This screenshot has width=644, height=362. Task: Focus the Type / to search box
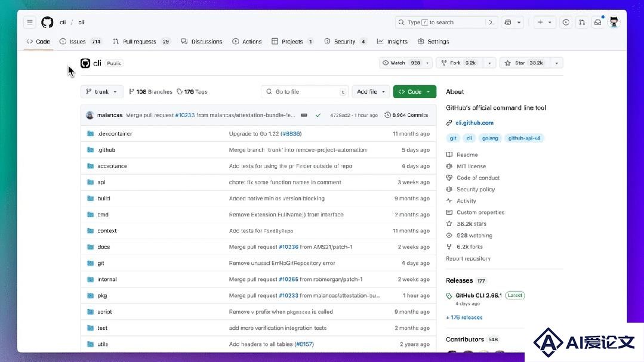(x=446, y=22)
